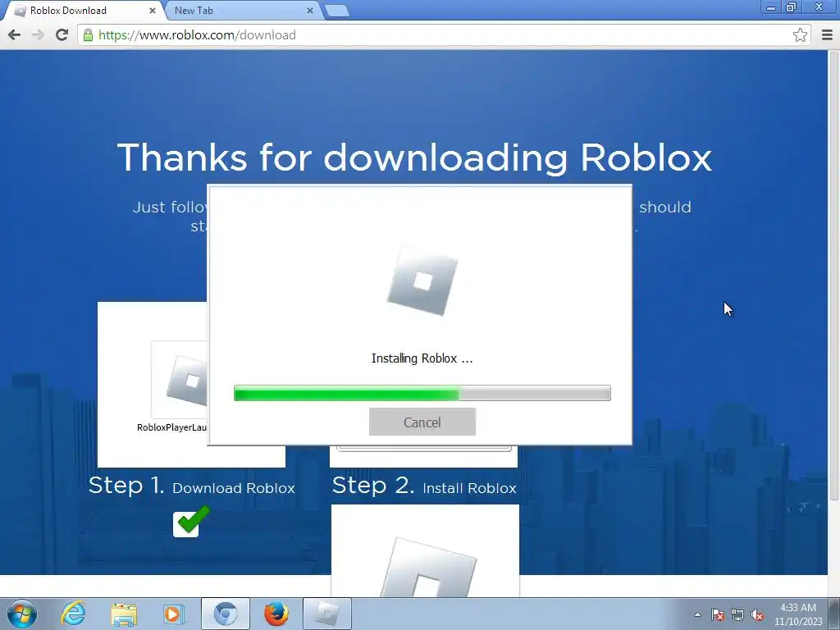Image resolution: width=840 pixels, height=630 pixels.
Task: Close the Roblox Download tab
Action: pyautogui.click(x=152, y=11)
